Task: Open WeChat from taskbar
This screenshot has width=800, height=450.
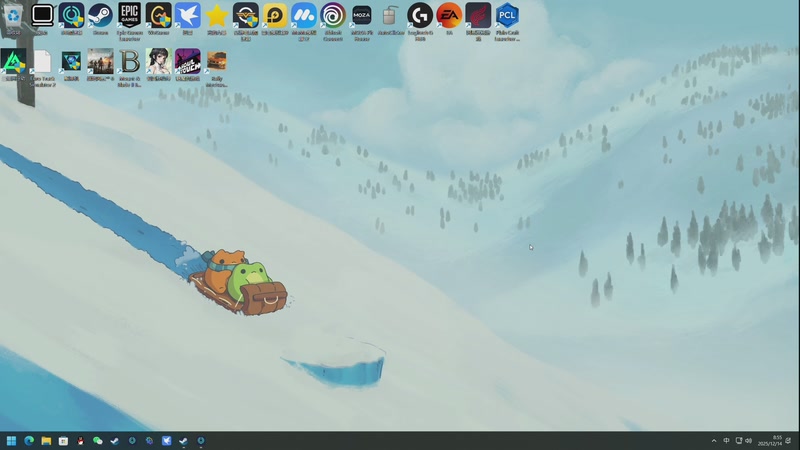Action: point(97,441)
